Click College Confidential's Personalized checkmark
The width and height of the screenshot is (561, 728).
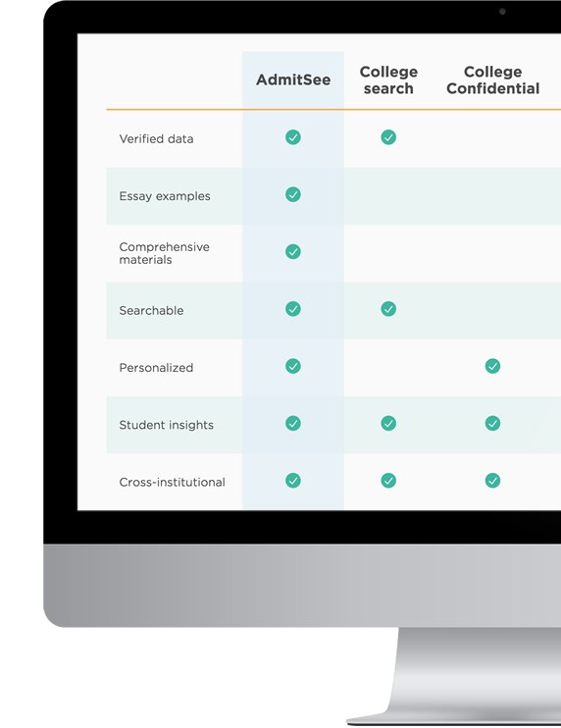tap(492, 366)
